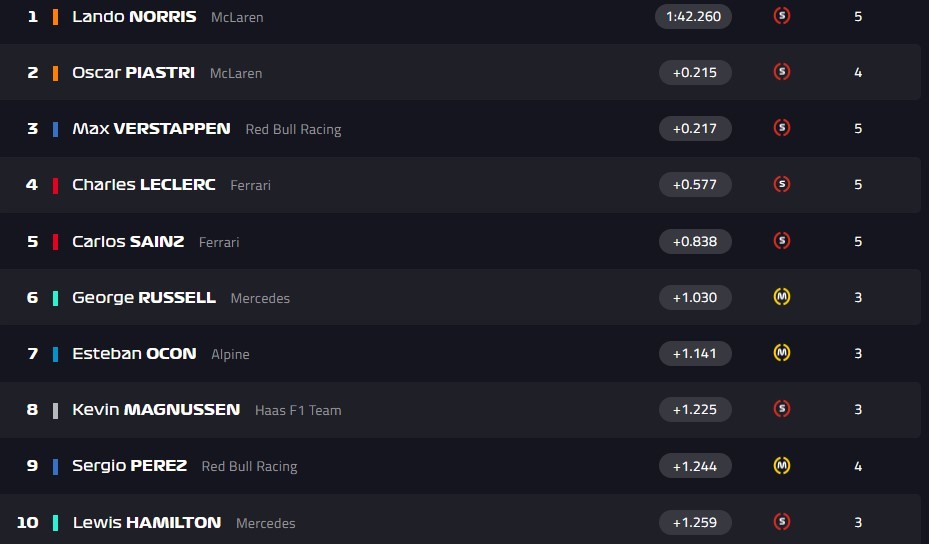The width and height of the screenshot is (929, 544).
Task: Click the +0.215 gap badge
Action: click(695, 72)
